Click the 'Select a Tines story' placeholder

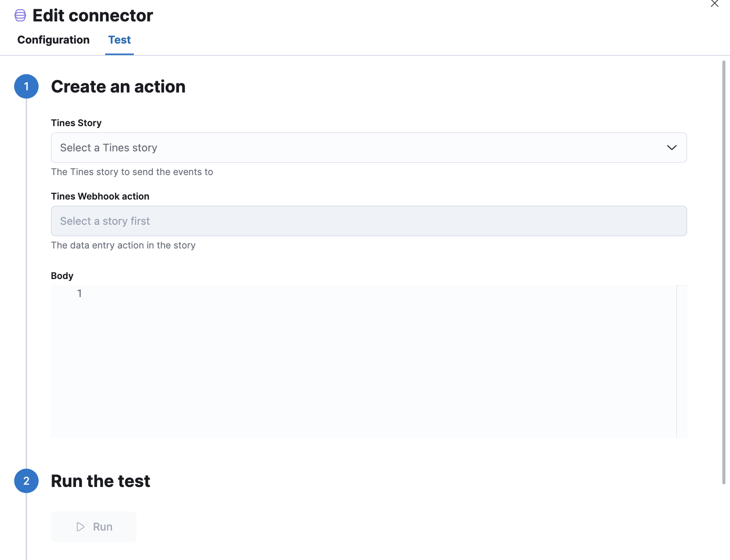tap(109, 148)
